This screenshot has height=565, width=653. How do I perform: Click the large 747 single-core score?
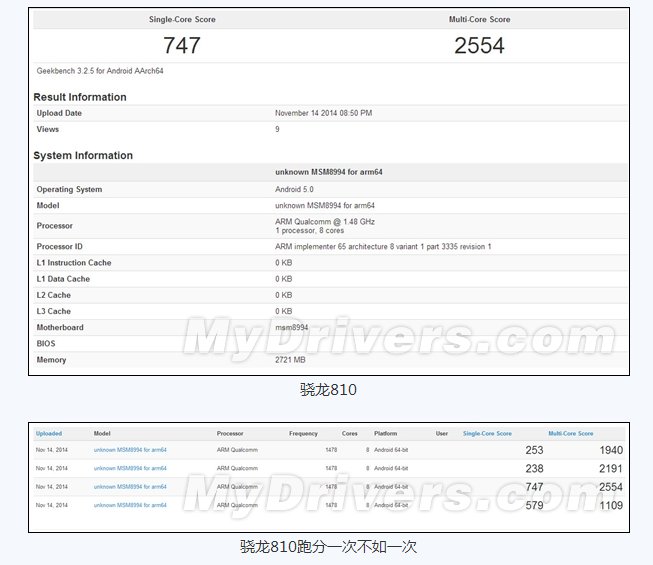(x=182, y=45)
